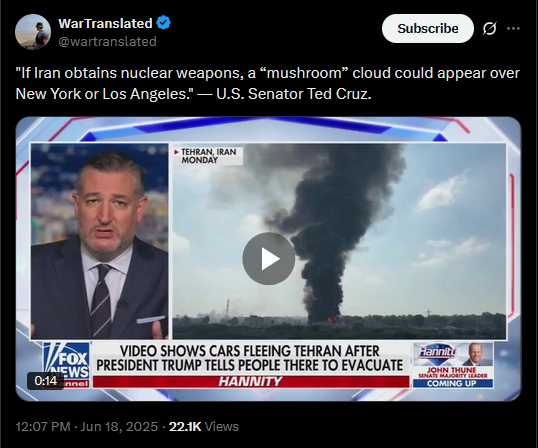Open the WarTranslated profile avatar

tap(33, 32)
